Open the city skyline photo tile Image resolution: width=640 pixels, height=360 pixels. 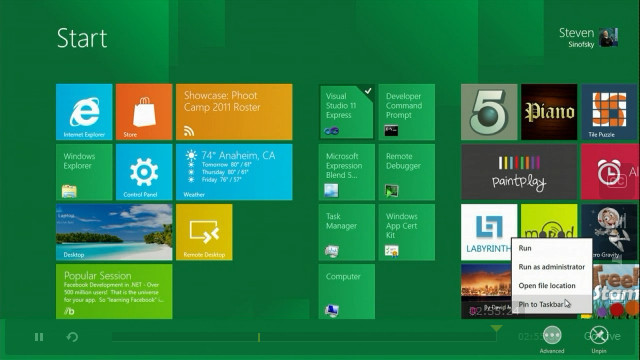pos(486,291)
